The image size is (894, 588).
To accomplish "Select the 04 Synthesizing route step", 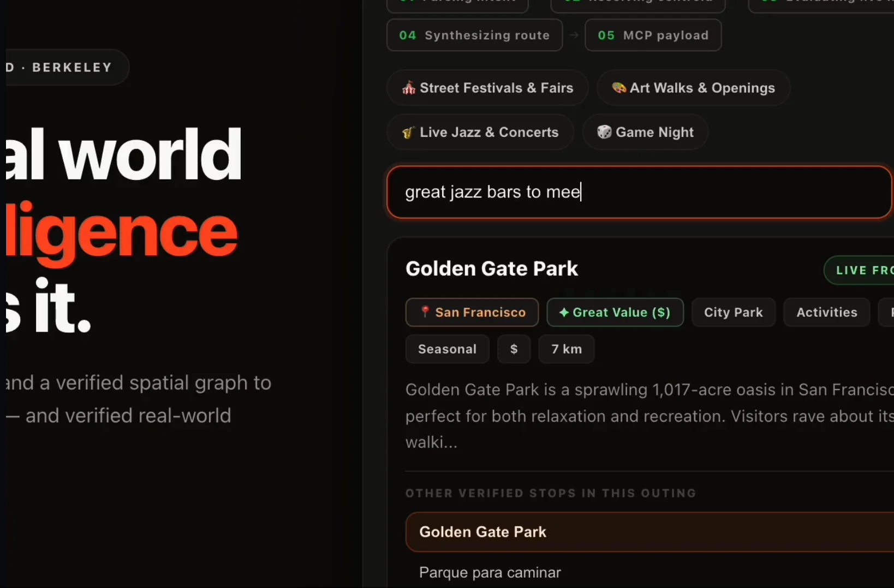I will pyautogui.click(x=474, y=35).
